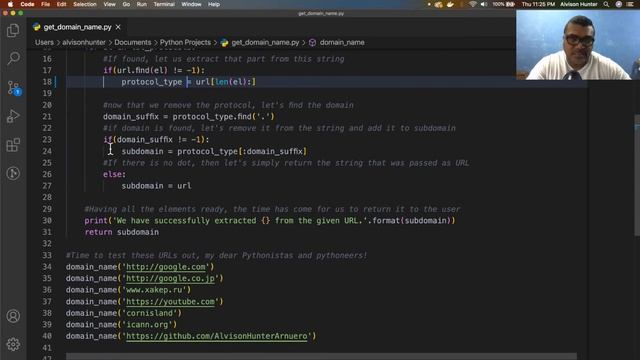Open the Window menu

click(191, 4)
